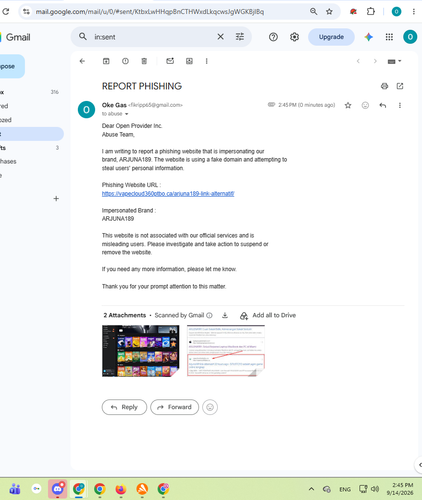Screen dimensions: 422x500
Task: Expand side panel arrow at right edge
Action: click(x=419, y=465)
